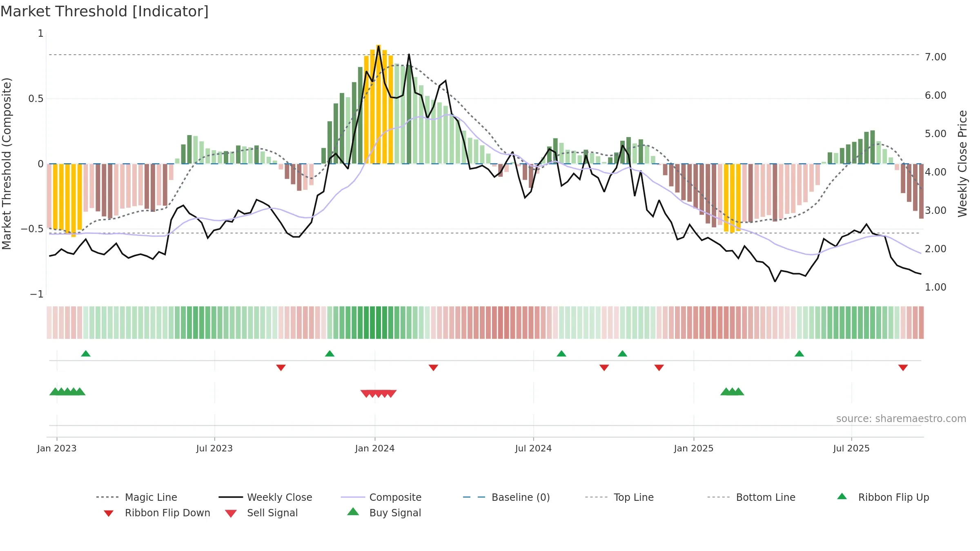Toggle the Composite legend entry
The width and height of the screenshot is (980, 551).
(x=381, y=497)
